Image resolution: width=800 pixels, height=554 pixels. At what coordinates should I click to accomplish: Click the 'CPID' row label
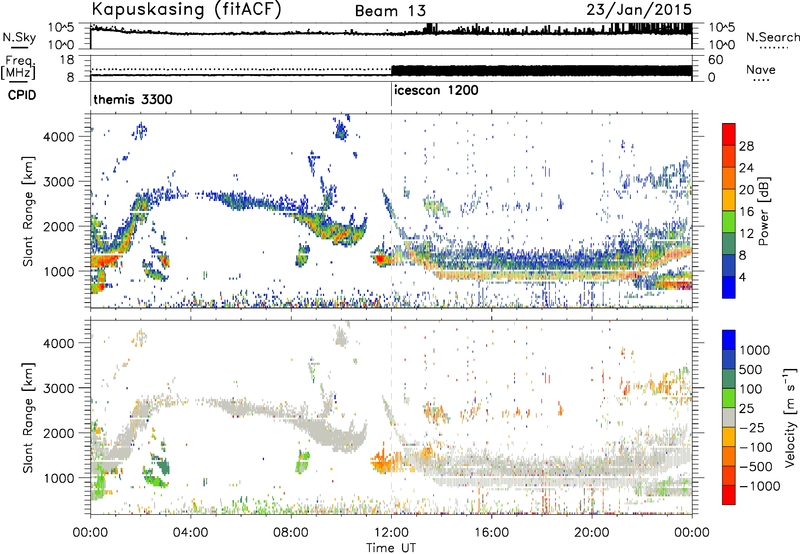coord(22,95)
